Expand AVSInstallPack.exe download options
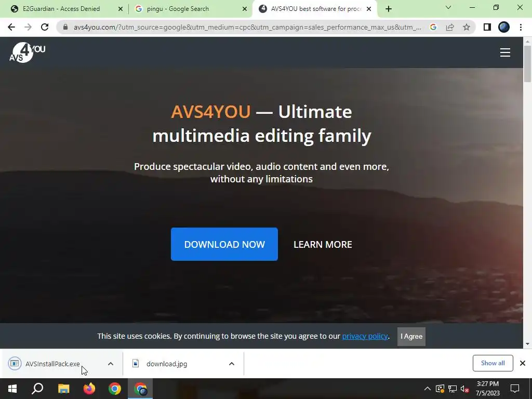The height and width of the screenshot is (399, 532). [x=111, y=364]
